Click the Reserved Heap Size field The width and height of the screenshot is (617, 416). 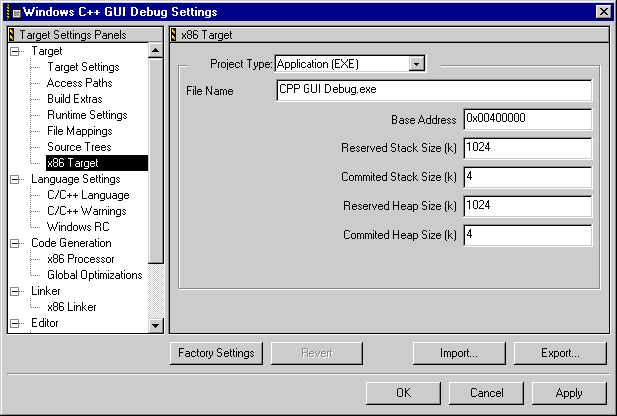(527, 206)
